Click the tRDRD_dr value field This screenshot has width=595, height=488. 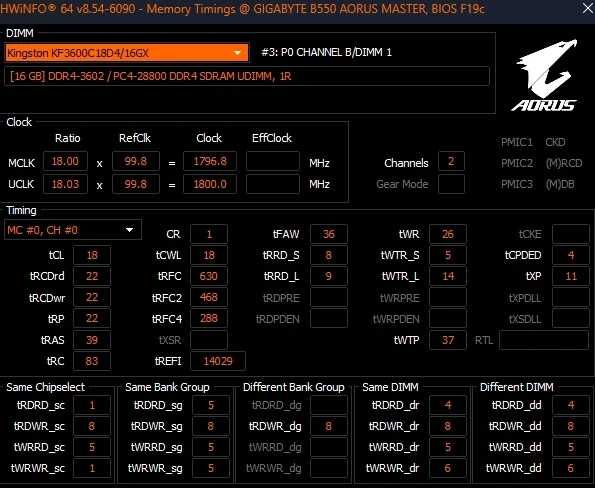click(x=448, y=405)
